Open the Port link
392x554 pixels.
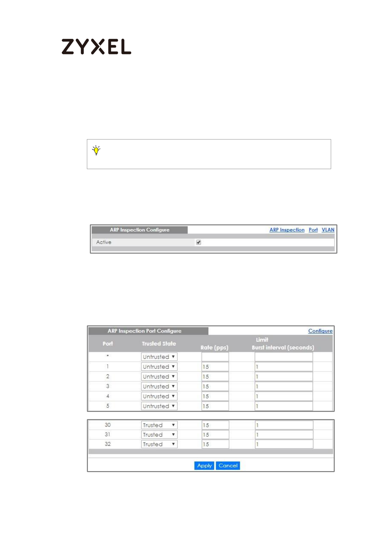(x=313, y=230)
